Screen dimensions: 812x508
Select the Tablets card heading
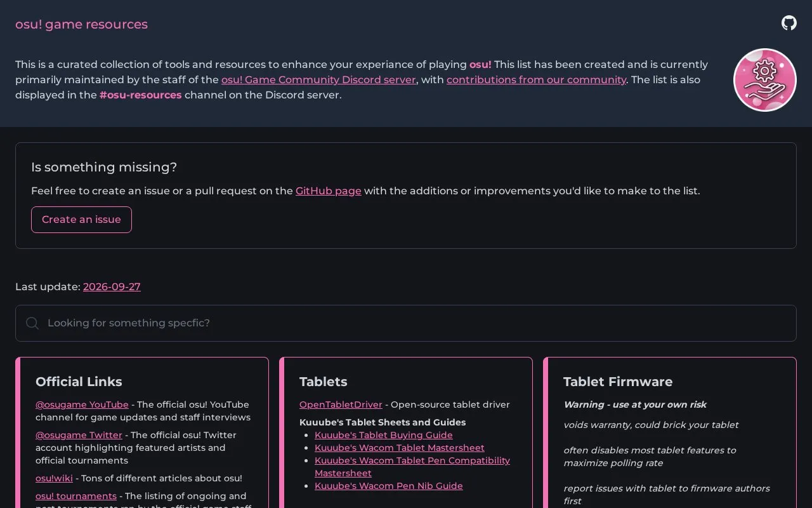point(324,382)
